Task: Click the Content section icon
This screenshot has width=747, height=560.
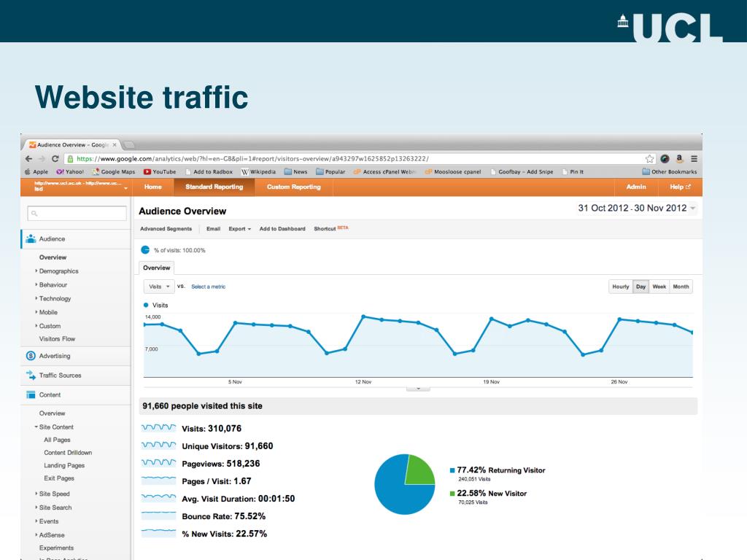Action: [31, 394]
